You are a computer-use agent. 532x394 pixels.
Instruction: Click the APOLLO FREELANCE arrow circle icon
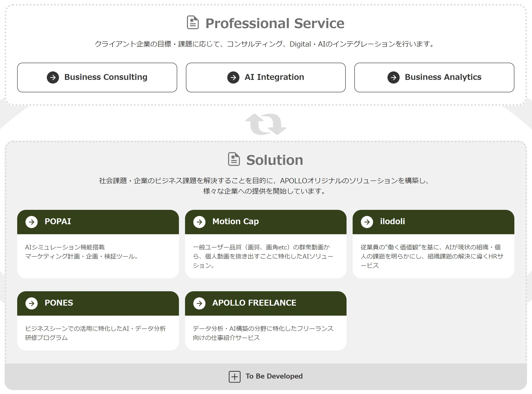199,303
